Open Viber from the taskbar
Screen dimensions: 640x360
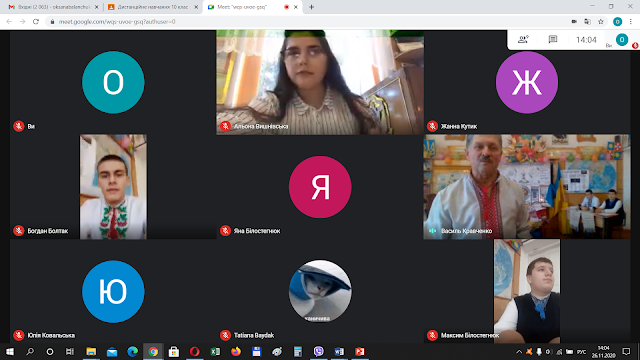(318, 351)
